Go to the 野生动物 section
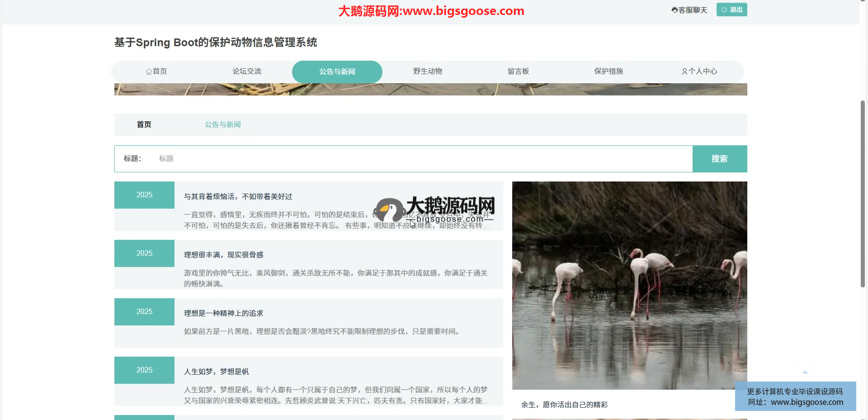 (x=428, y=72)
